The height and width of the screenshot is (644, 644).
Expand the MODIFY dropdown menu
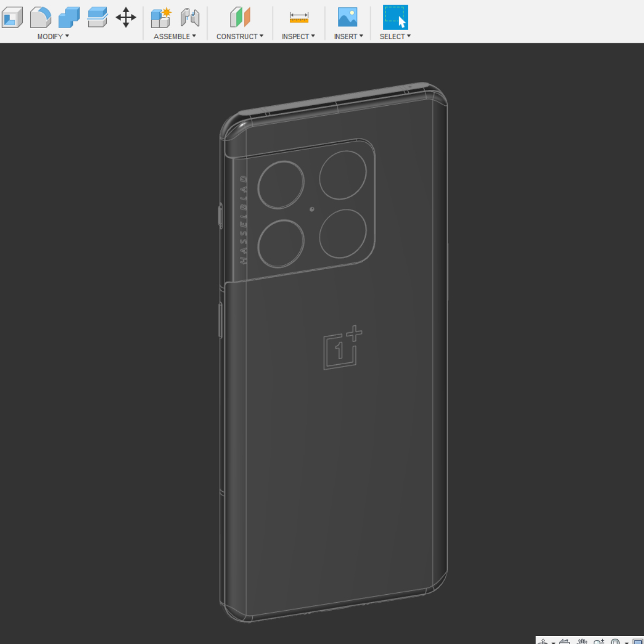pos(53,36)
